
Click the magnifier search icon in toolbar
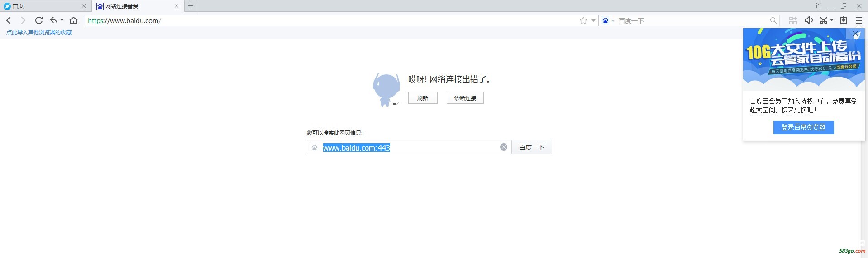[773, 20]
